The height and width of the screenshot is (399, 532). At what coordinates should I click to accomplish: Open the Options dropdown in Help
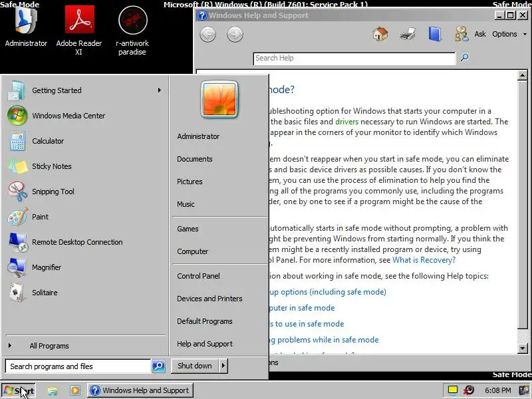pyautogui.click(x=509, y=35)
